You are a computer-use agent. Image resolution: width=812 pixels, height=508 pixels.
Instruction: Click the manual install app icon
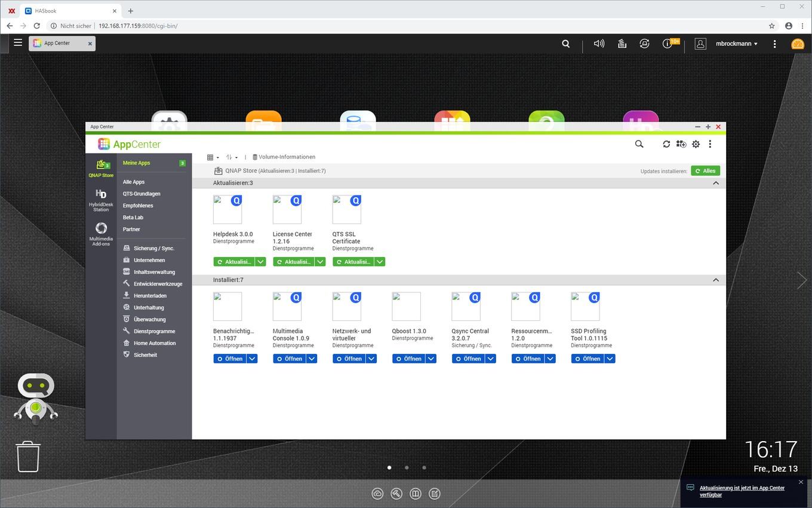click(x=681, y=144)
